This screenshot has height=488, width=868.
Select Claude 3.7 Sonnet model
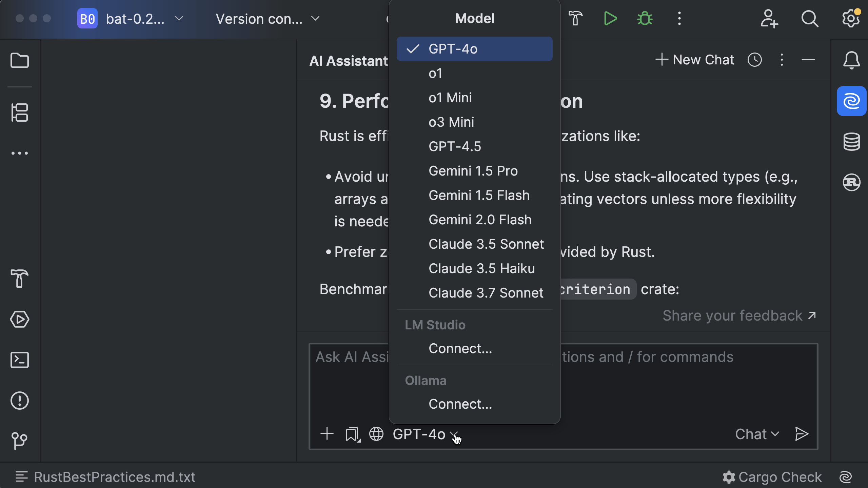(x=486, y=293)
